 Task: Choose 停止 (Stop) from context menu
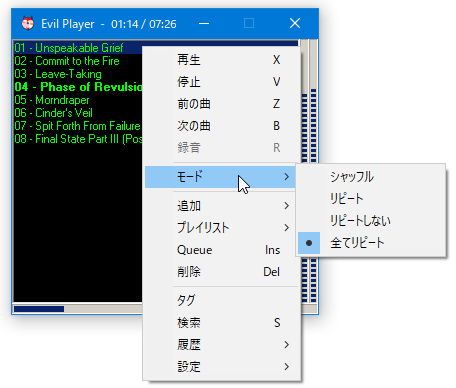[222, 82]
